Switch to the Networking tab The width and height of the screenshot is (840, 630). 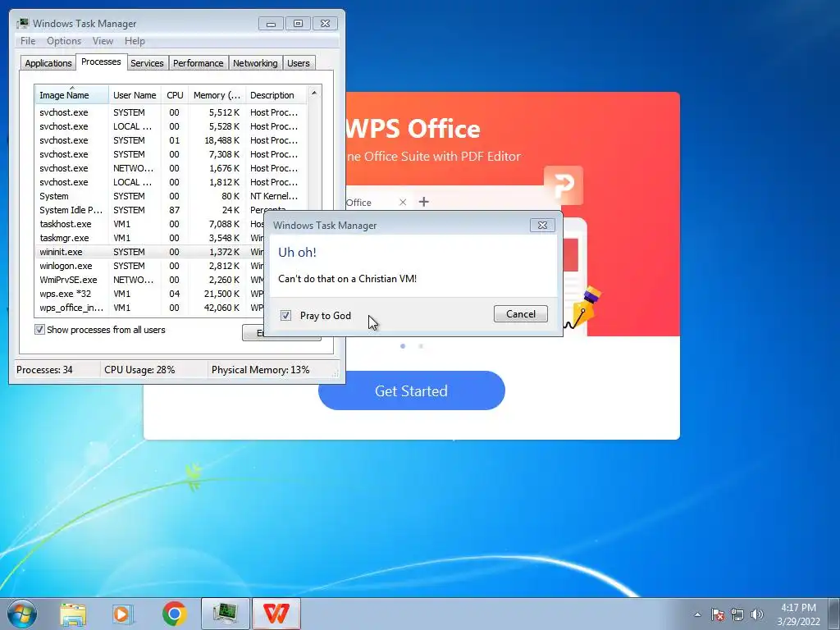pos(255,63)
